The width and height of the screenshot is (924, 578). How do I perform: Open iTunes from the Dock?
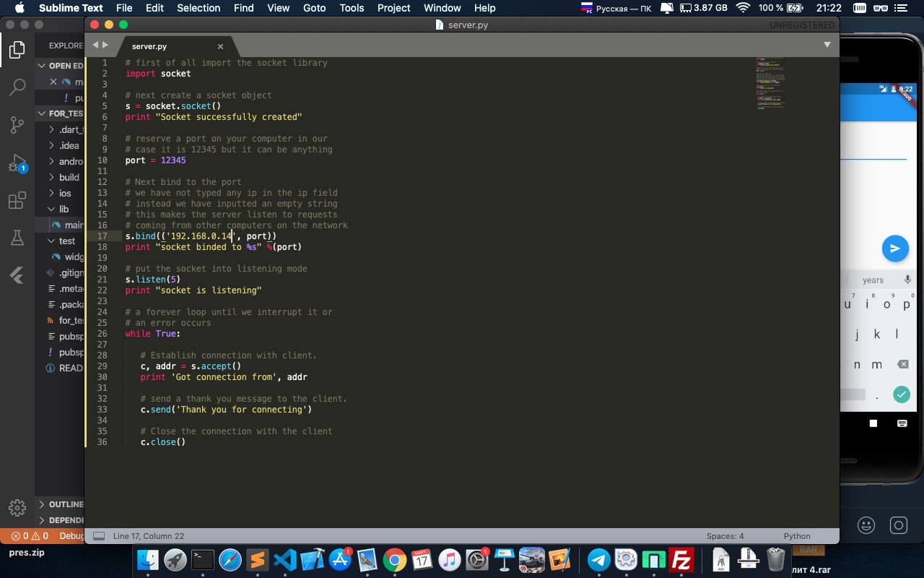click(x=449, y=560)
